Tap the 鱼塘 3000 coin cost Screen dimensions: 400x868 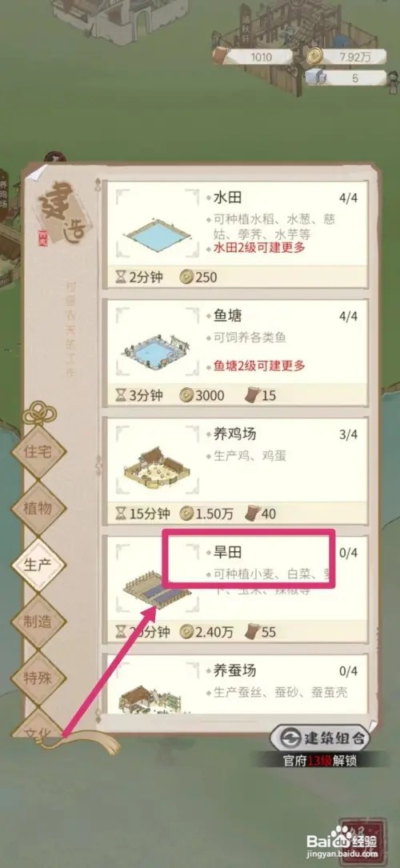[x=202, y=395]
